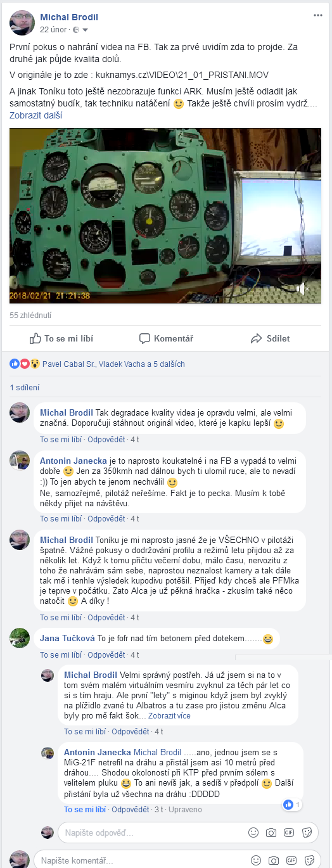Viewport: 332px width, 868px height.
Task: View the 1 sdílení shares link
Action: [x=25, y=387]
